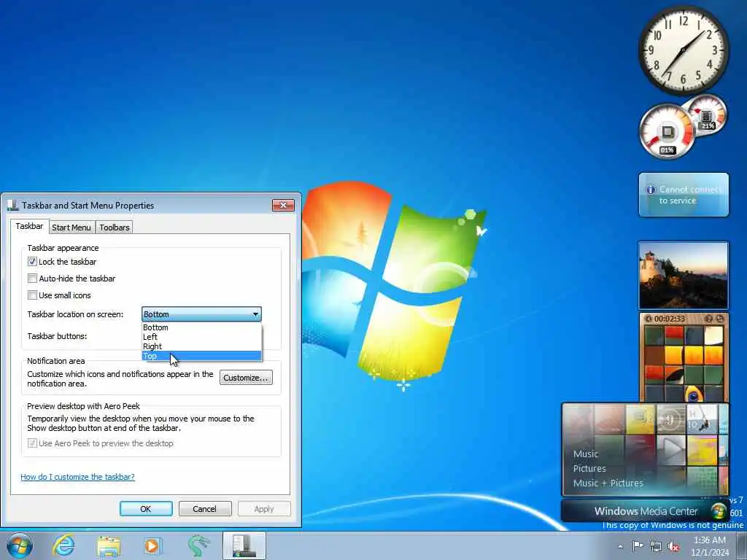Viewport: 747px width, 560px height.
Task: Open the clock showing 1:36 AM
Action: click(710, 546)
